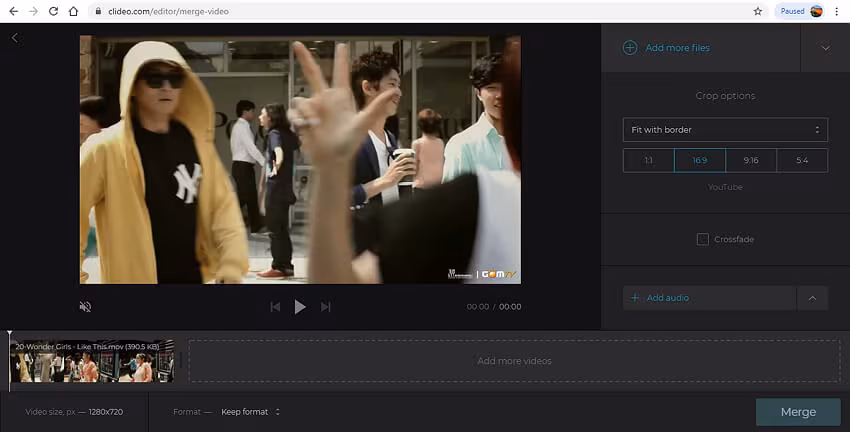Enable the Crossfade checkbox
The height and width of the screenshot is (432, 850).
[703, 239]
